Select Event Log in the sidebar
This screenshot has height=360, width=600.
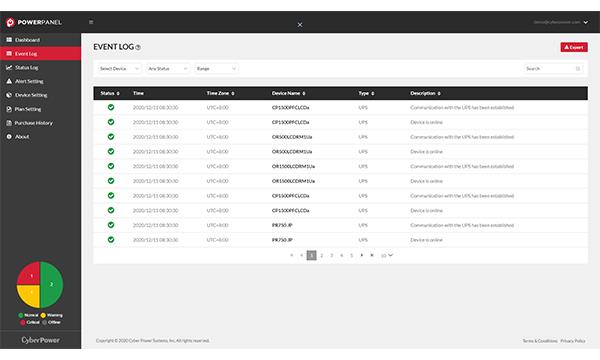(x=41, y=54)
